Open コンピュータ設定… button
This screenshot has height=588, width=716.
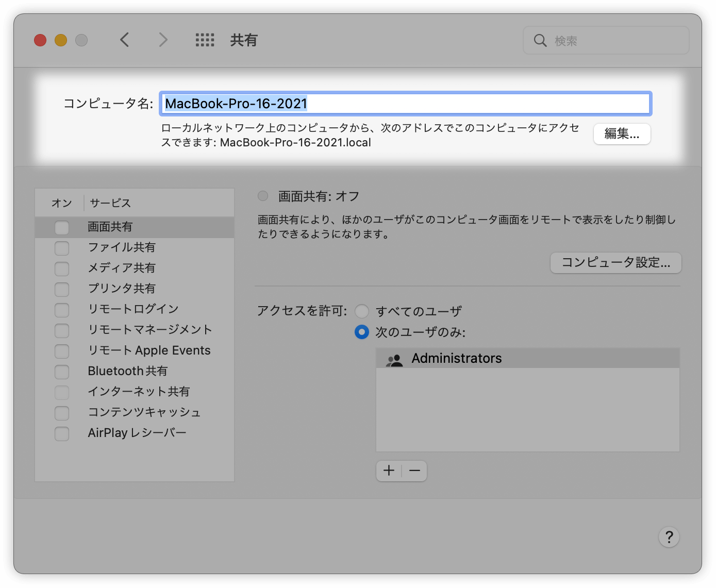pyautogui.click(x=616, y=263)
